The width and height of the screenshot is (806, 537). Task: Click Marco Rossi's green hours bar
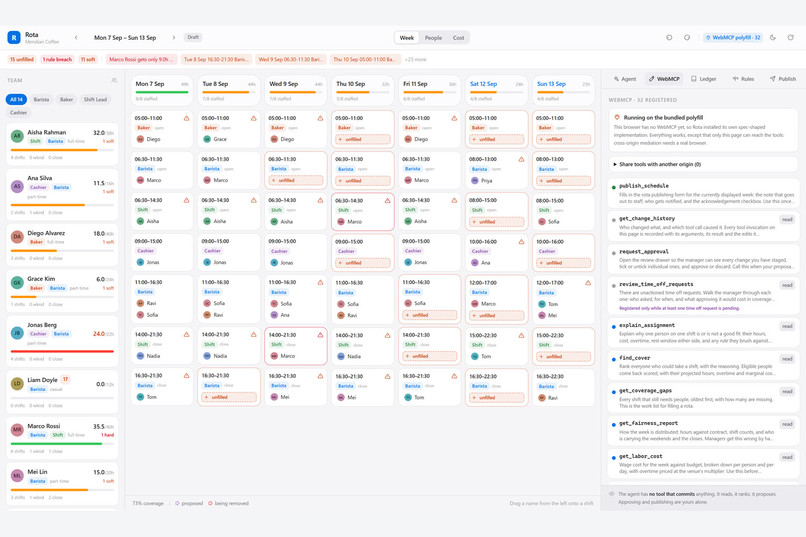62,444
